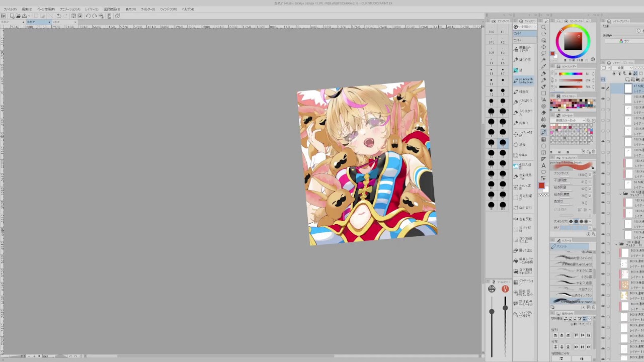This screenshot has width=644, height=362.
Task: Click the illustration on the canvas
Action: [x=367, y=163]
